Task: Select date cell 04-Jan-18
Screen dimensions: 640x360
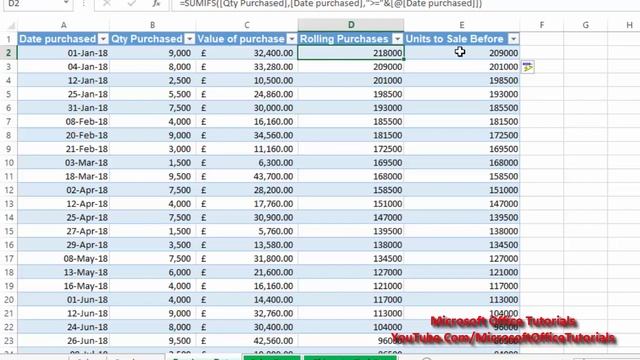Action: coord(64,67)
